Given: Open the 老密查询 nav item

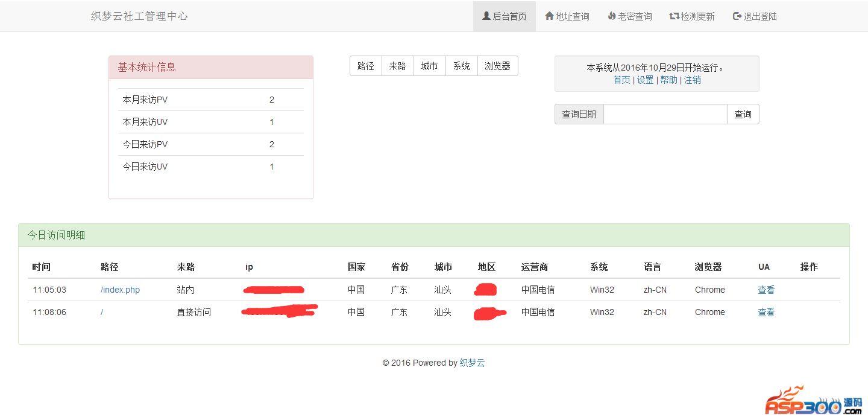Looking at the screenshot, I should pyautogui.click(x=630, y=16).
